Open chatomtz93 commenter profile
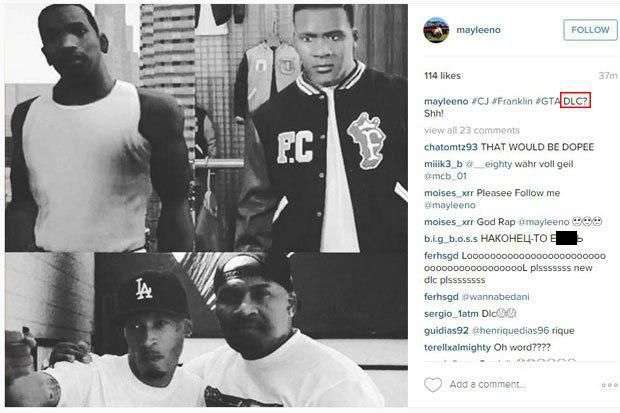 click(451, 147)
